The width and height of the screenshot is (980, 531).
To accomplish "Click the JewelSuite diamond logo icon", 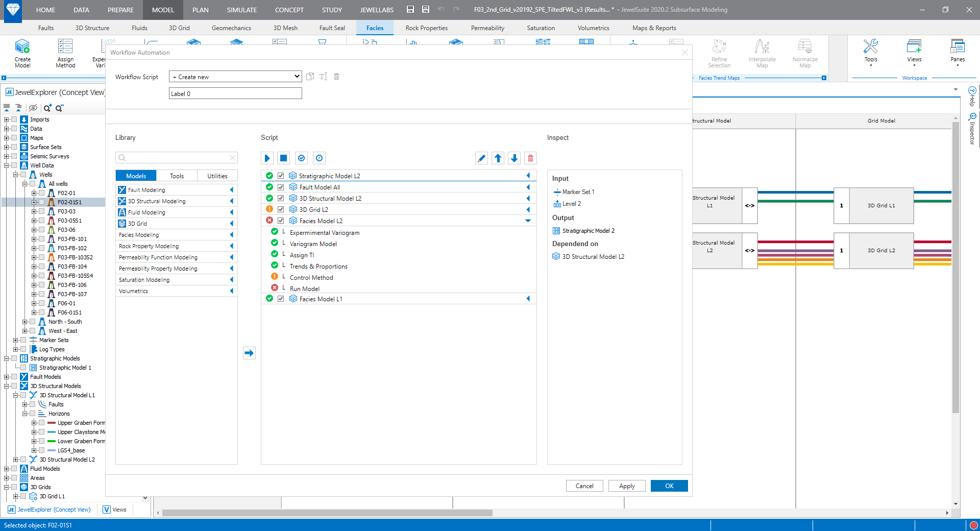I will coord(13,10).
